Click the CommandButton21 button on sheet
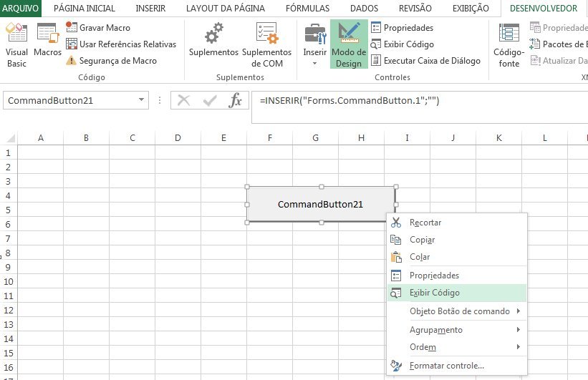Viewport: 588px width, 380px height. (320, 204)
